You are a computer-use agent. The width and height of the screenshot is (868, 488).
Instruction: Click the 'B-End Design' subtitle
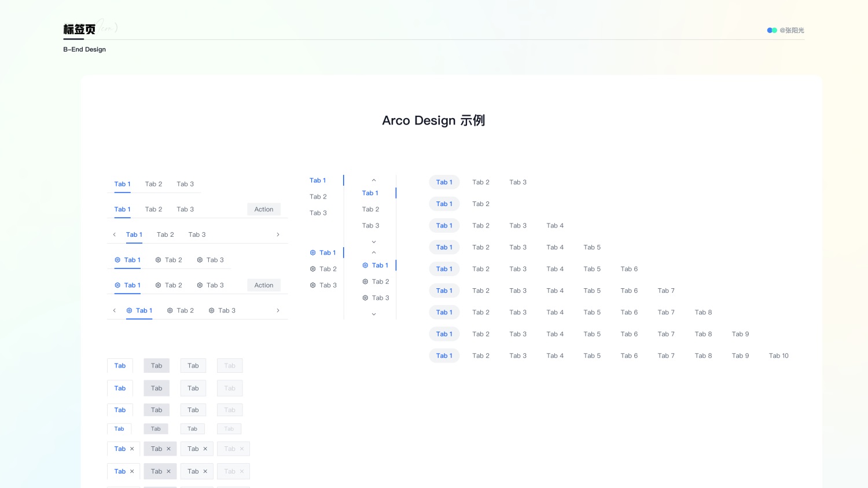click(x=84, y=50)
